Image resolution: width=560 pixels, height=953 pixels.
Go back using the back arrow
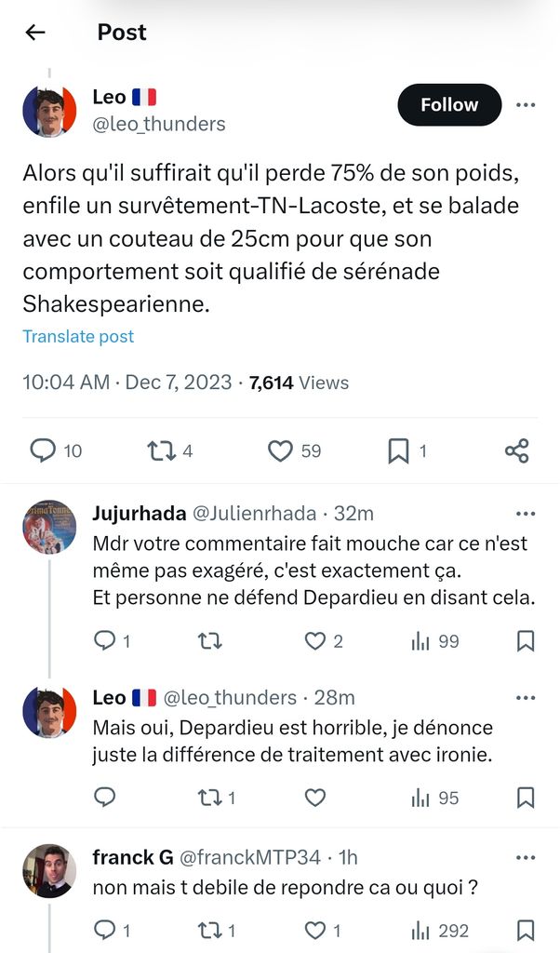[35, 33]
